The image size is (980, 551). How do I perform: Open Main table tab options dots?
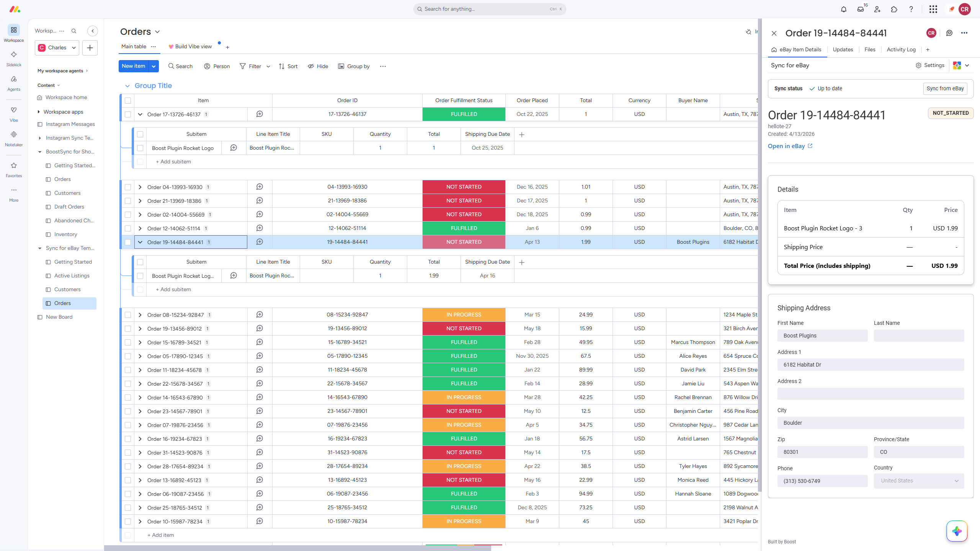point(154,47)
